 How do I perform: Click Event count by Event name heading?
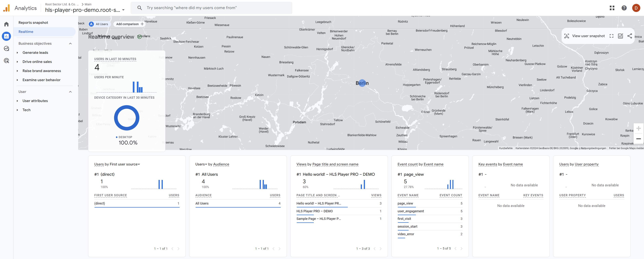421,164
